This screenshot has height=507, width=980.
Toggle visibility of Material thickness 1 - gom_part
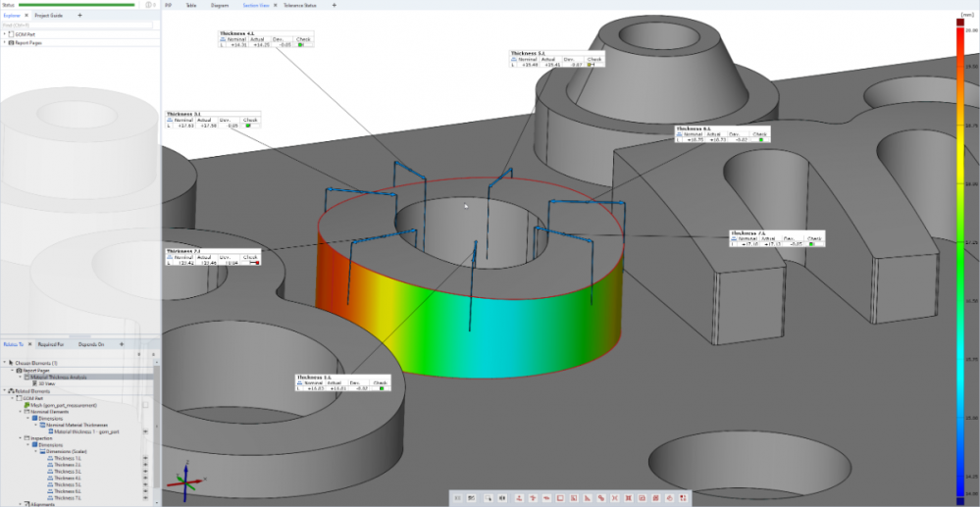coord(145,431)
